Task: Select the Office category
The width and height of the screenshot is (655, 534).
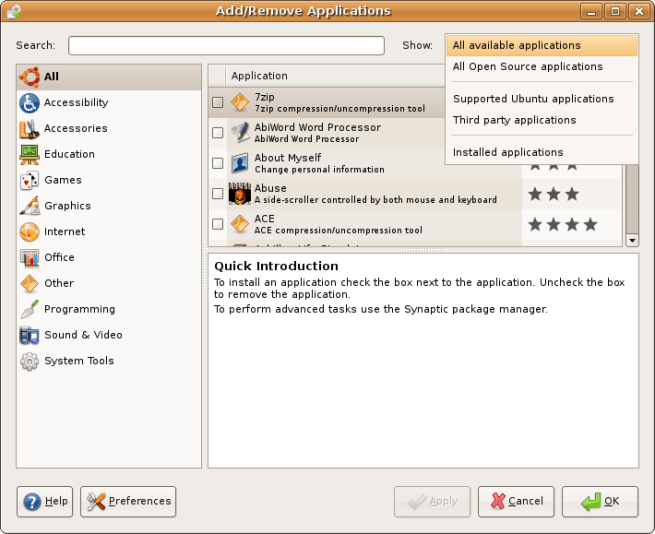Action: click(109, 258)
